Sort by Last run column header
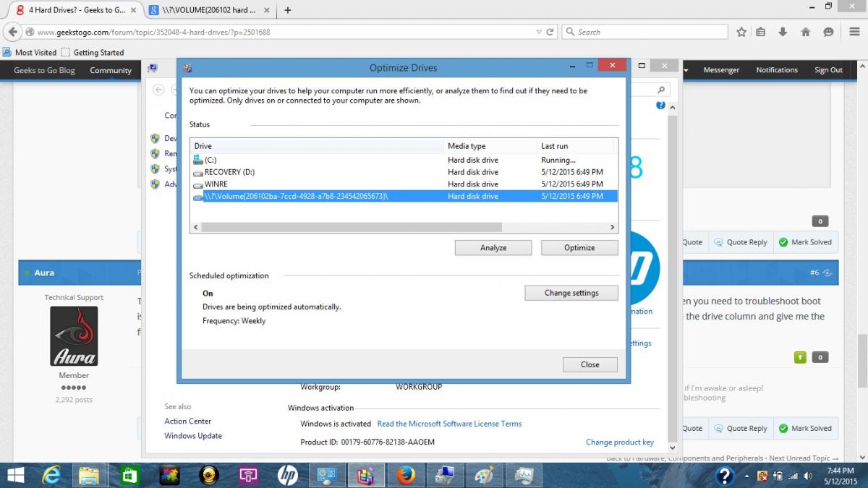 click(x=575, y=146)
